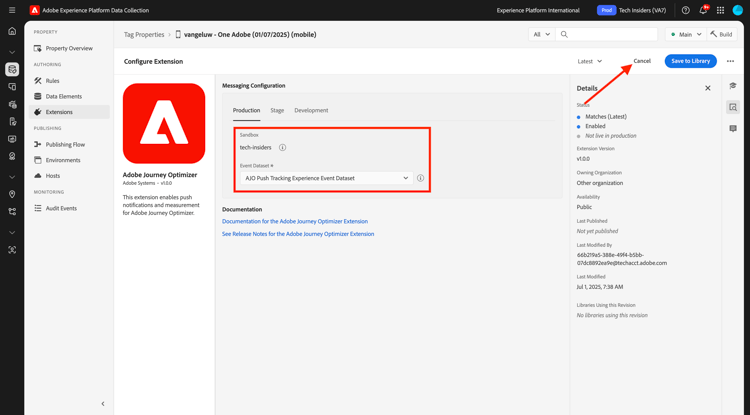750x415 pixels.
Task: Close the Details panel
Action: pyautogui.click(x=708, y=88)
